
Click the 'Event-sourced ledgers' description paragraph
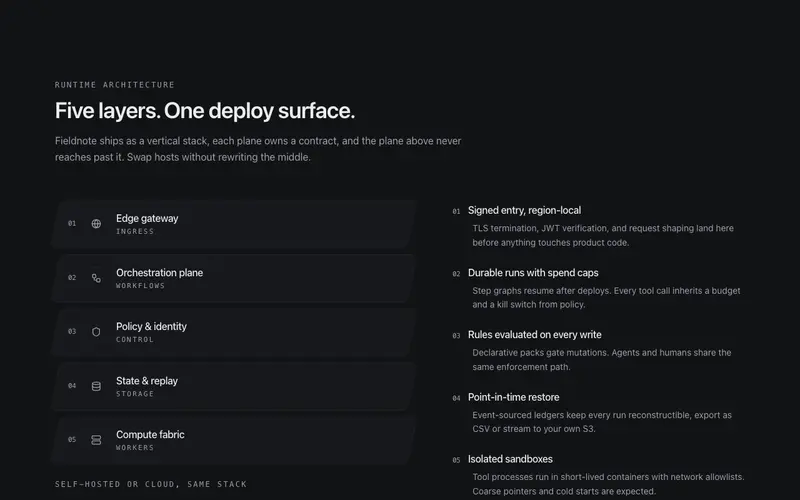pyautogui.click(x=602, y=422)
